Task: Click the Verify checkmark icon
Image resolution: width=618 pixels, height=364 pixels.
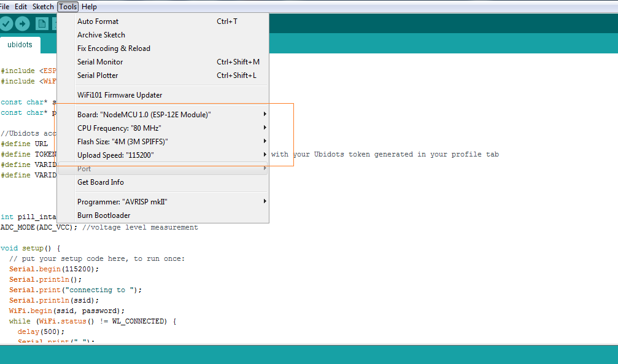Action: 6,24
